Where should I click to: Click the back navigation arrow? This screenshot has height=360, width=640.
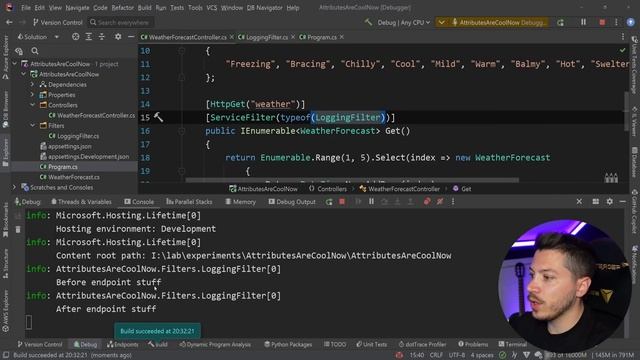click(x=9, y=22)
